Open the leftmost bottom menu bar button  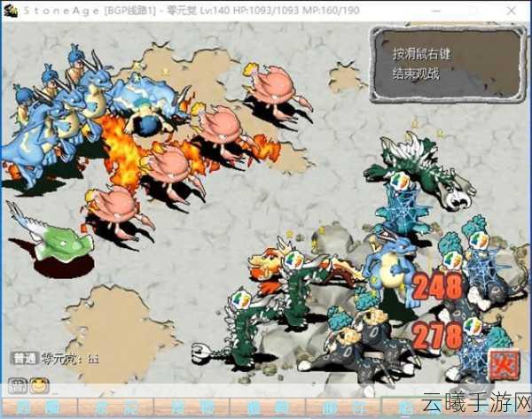[x=40, y=407]
